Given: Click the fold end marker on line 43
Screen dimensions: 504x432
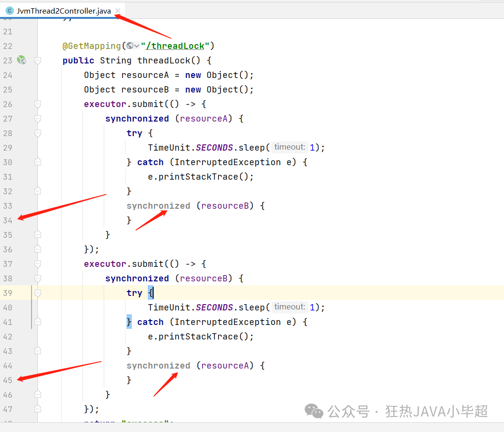Looking at the screenshot, I should point(38,351).
